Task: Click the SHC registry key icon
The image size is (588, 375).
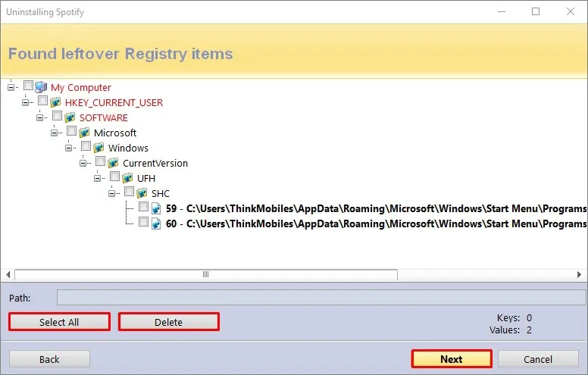Action: (x=142, y=193)
